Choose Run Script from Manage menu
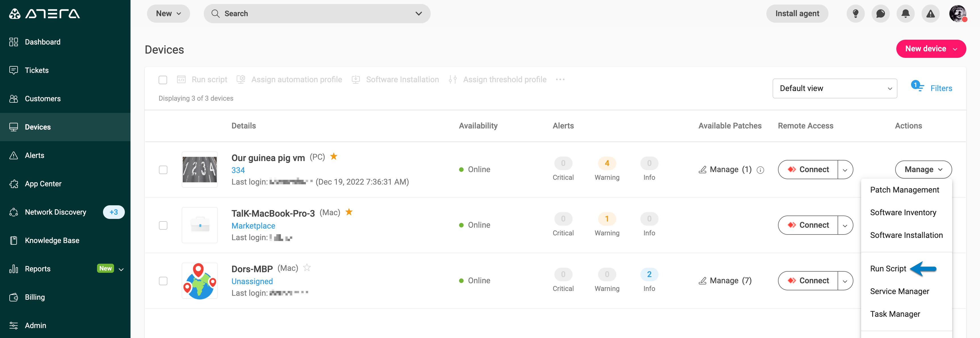Screen dimensions: 980x338 click(888, 269)
